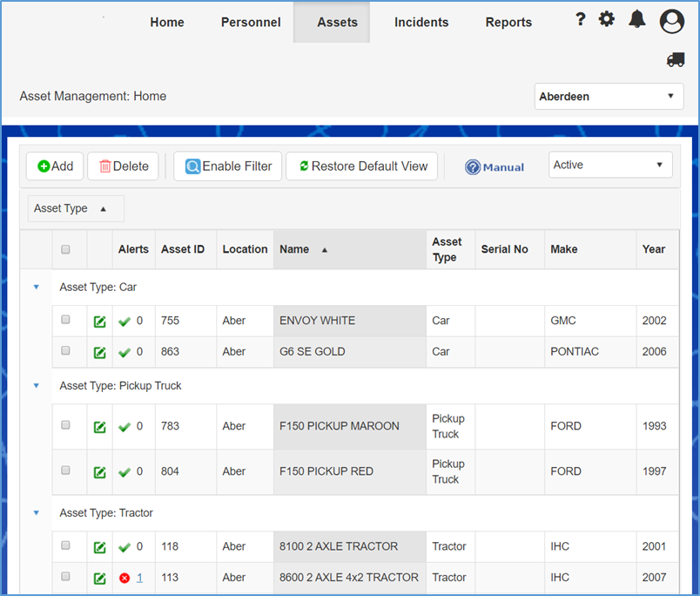Click edit icon for F150 PICKUP RED
The image size is (700, 596).
point(100,471)
